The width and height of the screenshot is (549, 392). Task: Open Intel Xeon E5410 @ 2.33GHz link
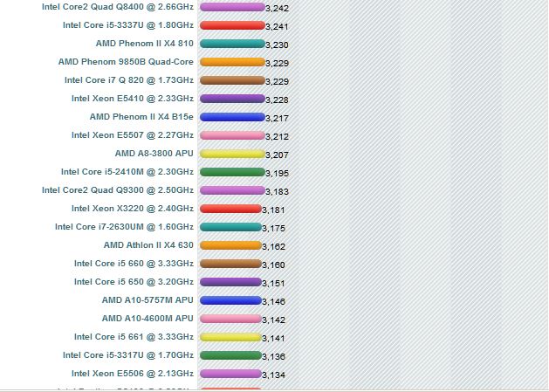pos(133,99)
